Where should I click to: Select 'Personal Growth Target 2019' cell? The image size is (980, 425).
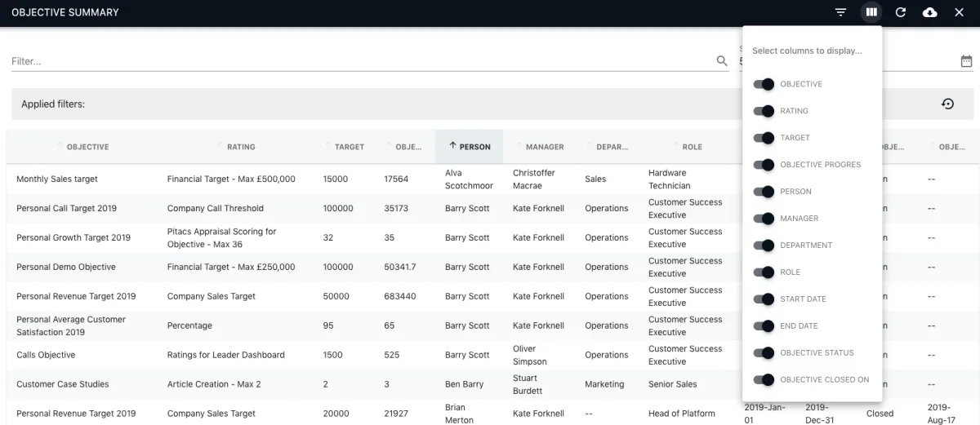point(73,237)
